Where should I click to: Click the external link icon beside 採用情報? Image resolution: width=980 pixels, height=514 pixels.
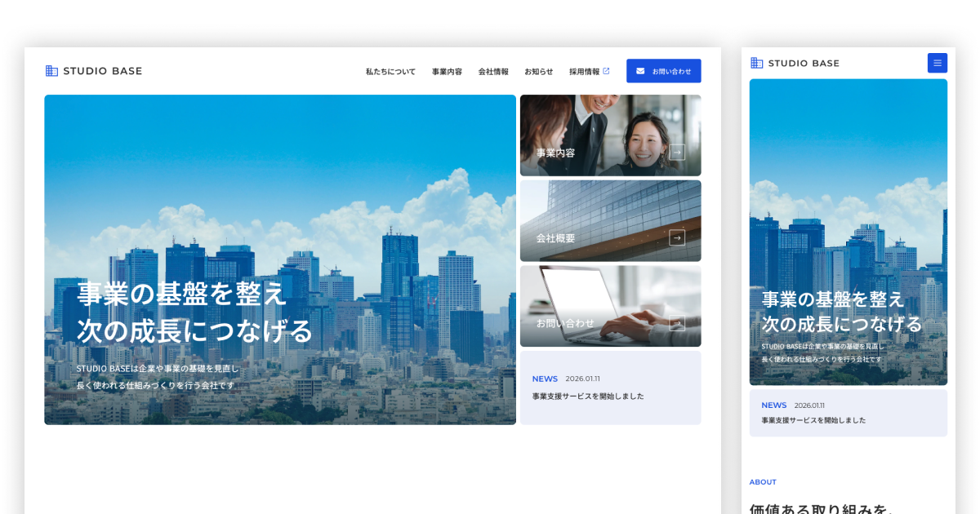[x=608, y=70]
